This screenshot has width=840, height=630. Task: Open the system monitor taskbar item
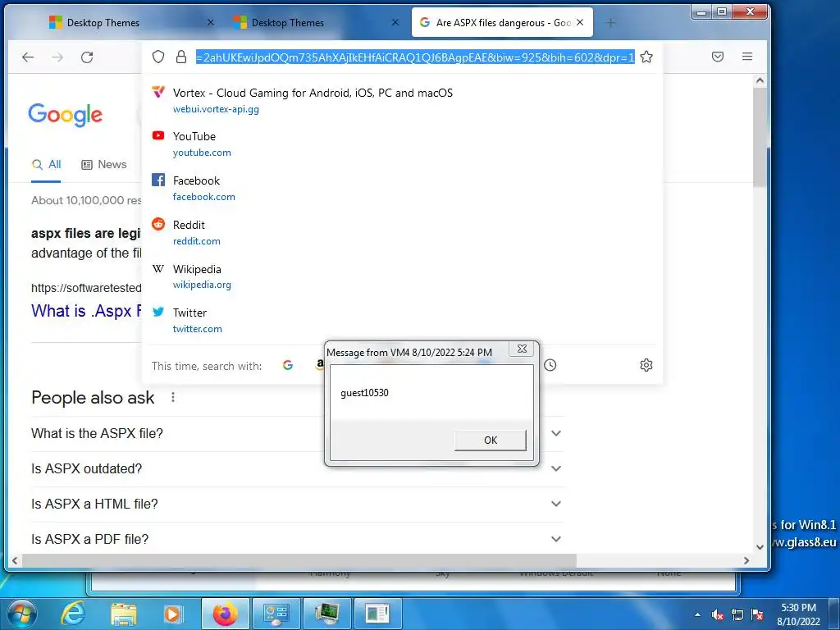pos(326,614)
